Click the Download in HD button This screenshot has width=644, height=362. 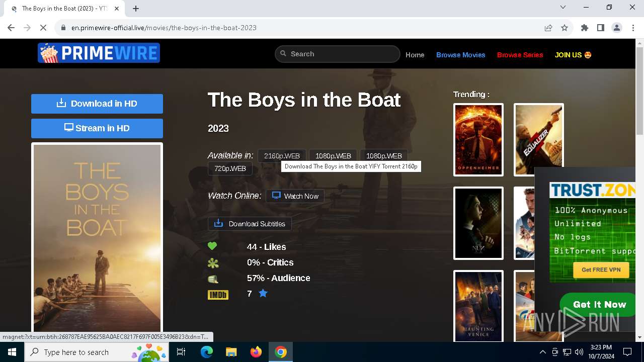tap(97, 104)
